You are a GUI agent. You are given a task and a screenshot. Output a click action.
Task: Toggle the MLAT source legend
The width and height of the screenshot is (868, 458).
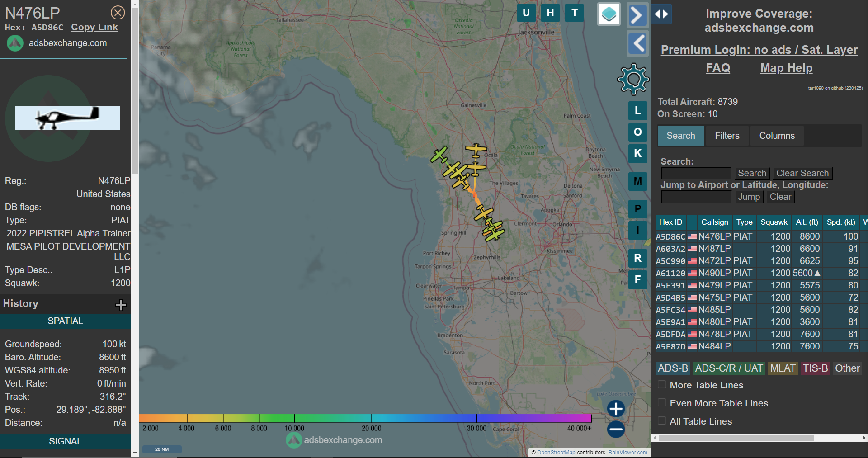pyautogui.click(x=783, y=368)
